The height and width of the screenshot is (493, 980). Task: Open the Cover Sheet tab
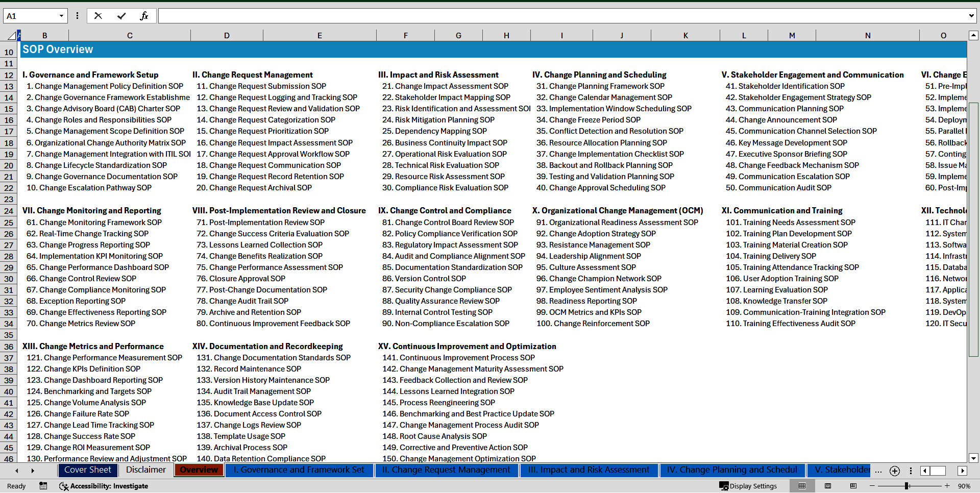(x=87, y=470)
